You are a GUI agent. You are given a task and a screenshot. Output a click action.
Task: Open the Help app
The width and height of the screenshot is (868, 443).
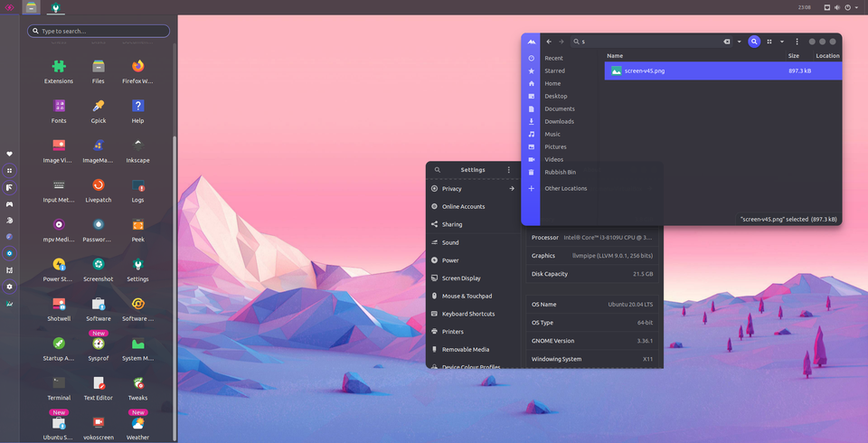tap(137, 111)
